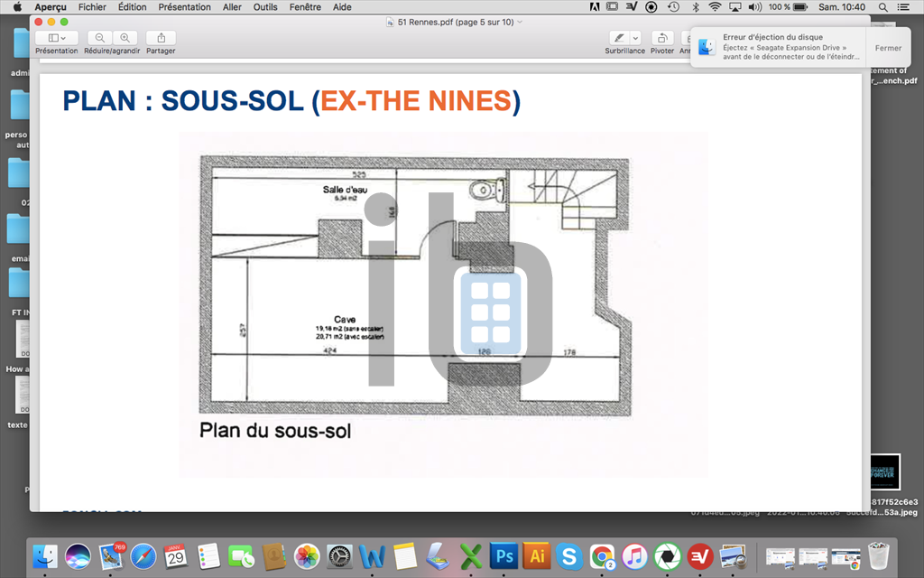
Task: Click the zoom out (Réduire) button
Action: pyautogui.click(x=99, y=38)
